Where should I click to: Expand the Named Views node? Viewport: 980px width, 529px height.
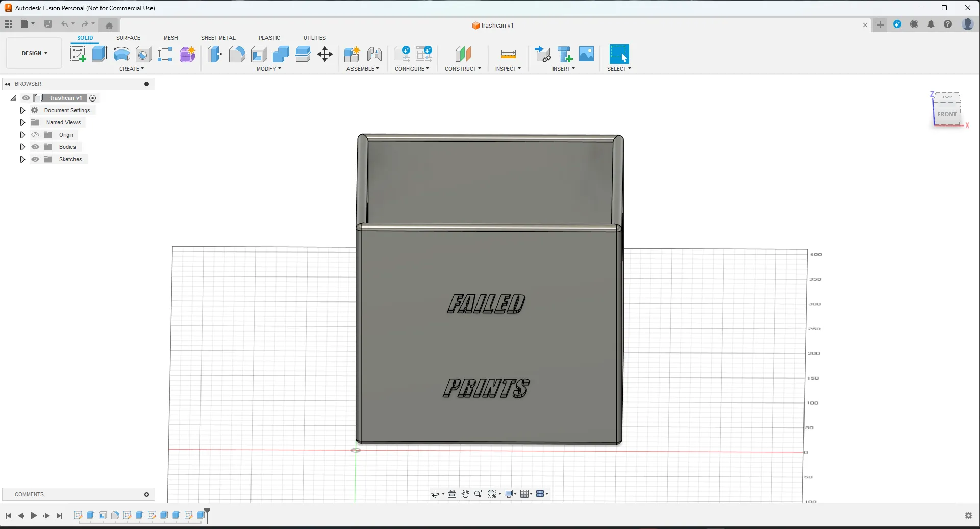[22, 122]
